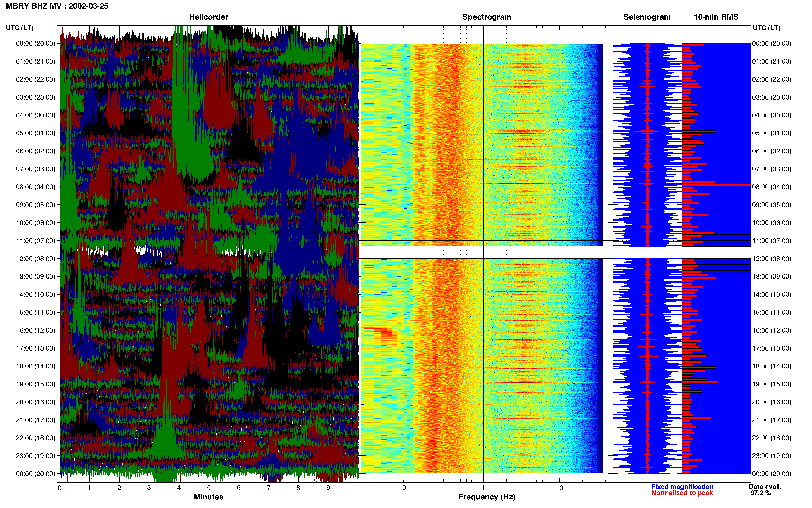Click left time label 17:00 (13:00)
This screenshot has height=508, width=812.
(x=36, y=348)
